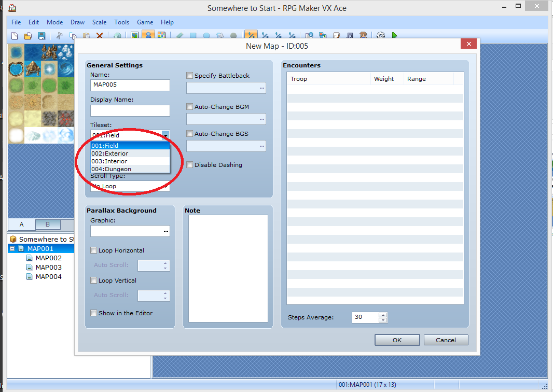Select the Pencil drawing tool icon
The height and width of the screenshot is (392, 553).
(180, 35)
